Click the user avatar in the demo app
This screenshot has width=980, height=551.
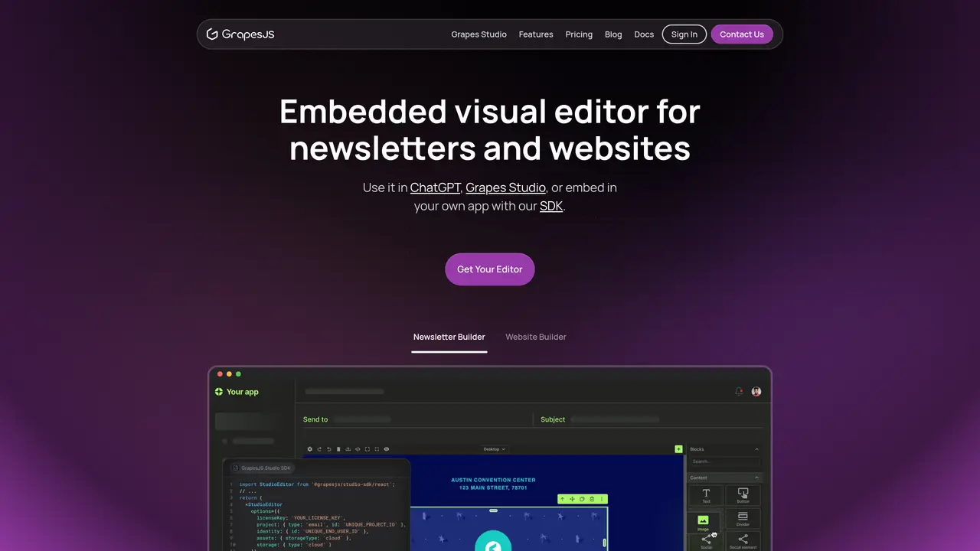pyautogui.click(x=756, y=392)
